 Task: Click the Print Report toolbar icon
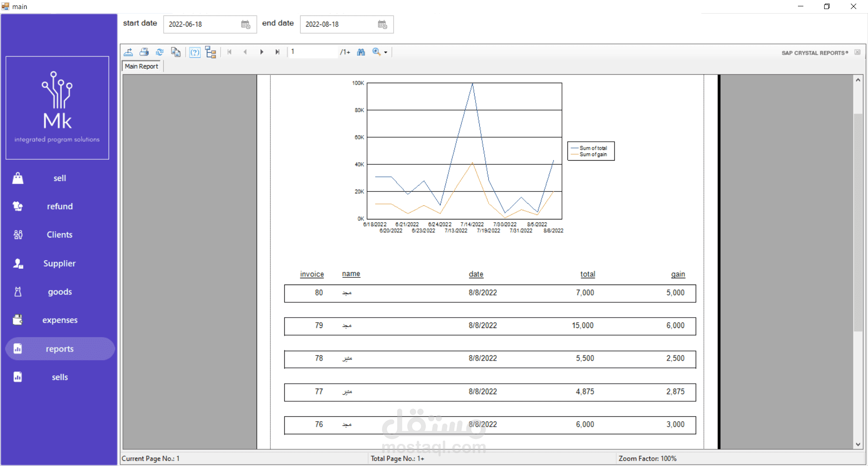pyautogui.click(x=144, y=52)
